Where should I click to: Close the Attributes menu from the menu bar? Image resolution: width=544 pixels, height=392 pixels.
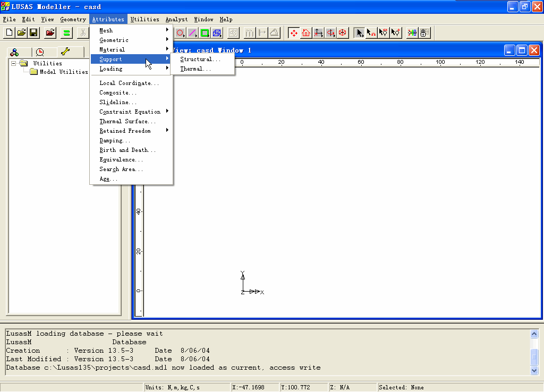click(108, 20)
